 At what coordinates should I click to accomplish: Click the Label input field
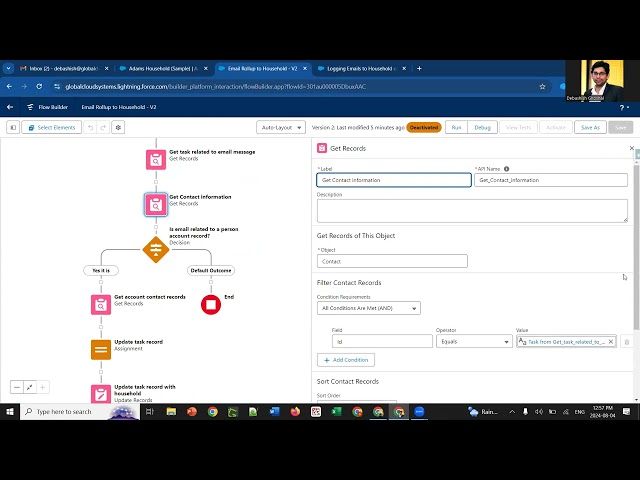tap(394, 180)
